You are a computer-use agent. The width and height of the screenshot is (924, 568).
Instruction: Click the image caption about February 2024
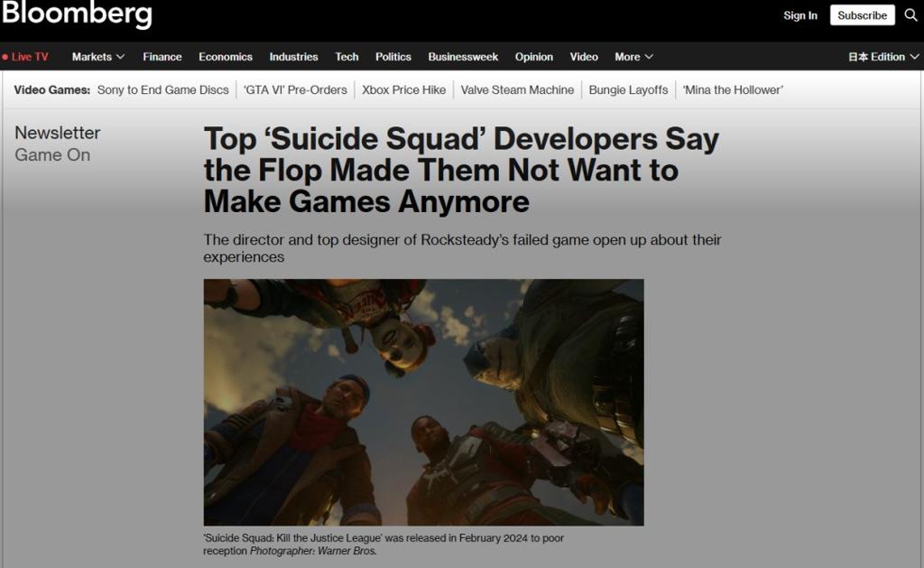coord(383,544)
